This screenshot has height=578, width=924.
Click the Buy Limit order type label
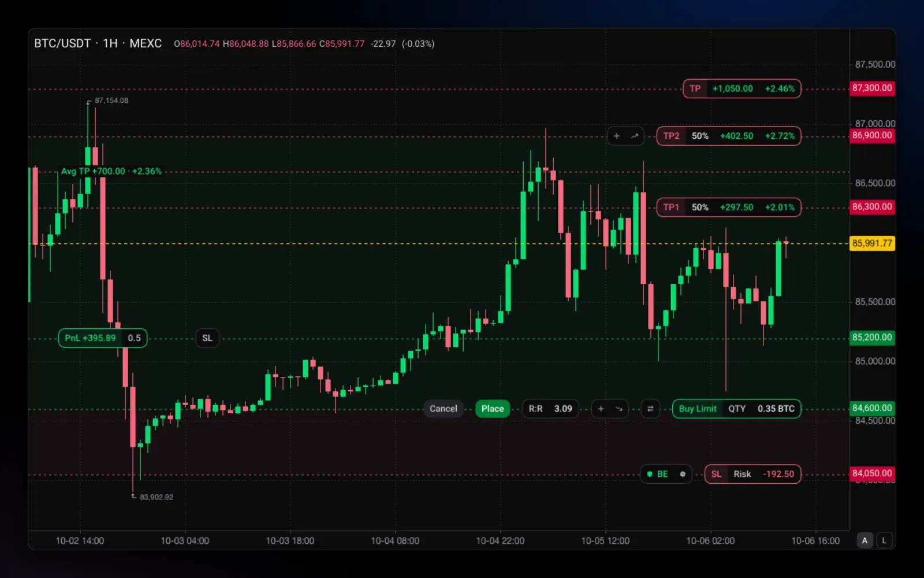[698, 409]
